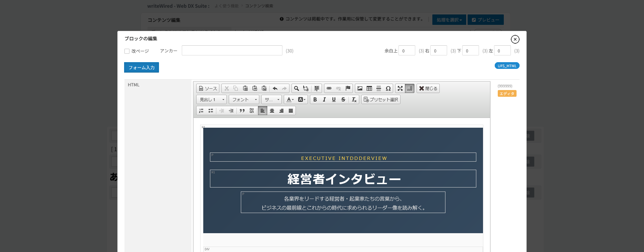Toggle strikethrough formatting
The height and width of the screenshot is (252, 644).
point(343,99)
